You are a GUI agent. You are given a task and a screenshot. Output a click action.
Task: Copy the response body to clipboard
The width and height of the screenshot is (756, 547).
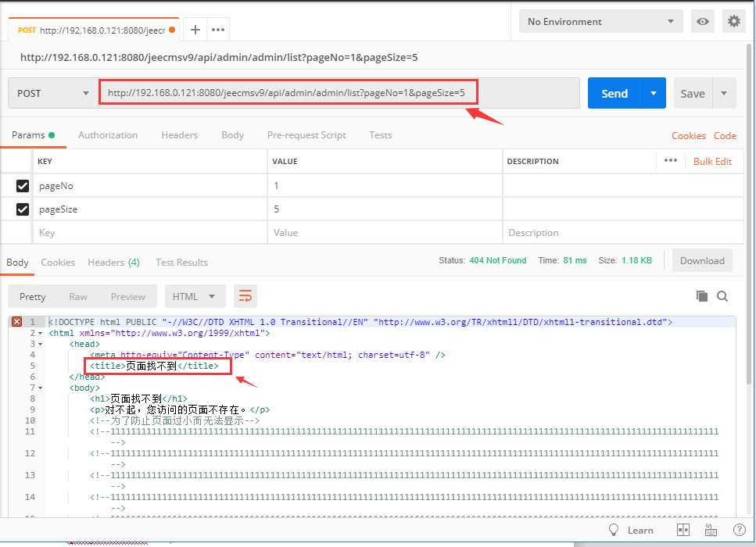coord(701,296)
